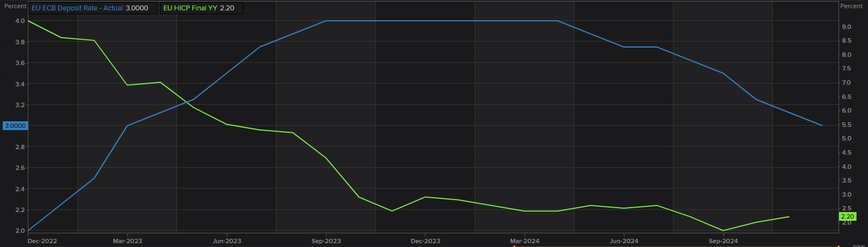Click the green HICP line's low point at Sep-2024
The height and width of the screenshot is (247, 868).
point(723,231)
